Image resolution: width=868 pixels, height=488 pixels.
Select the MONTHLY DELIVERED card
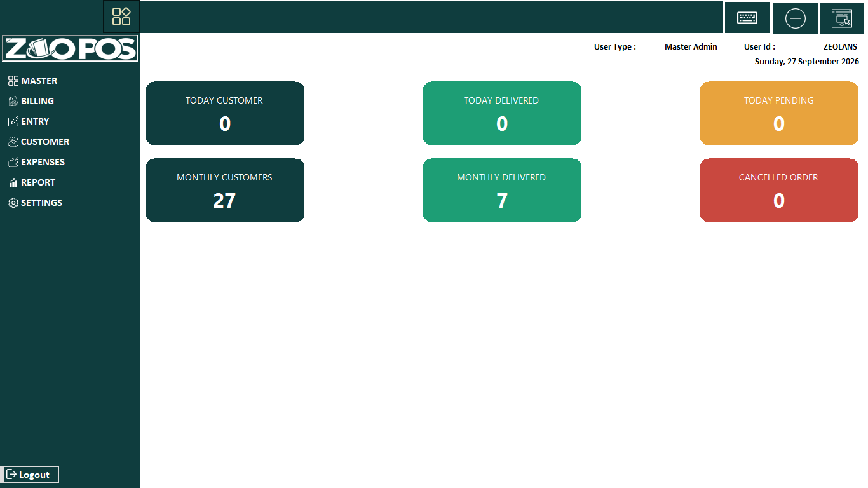coord(502,190)
